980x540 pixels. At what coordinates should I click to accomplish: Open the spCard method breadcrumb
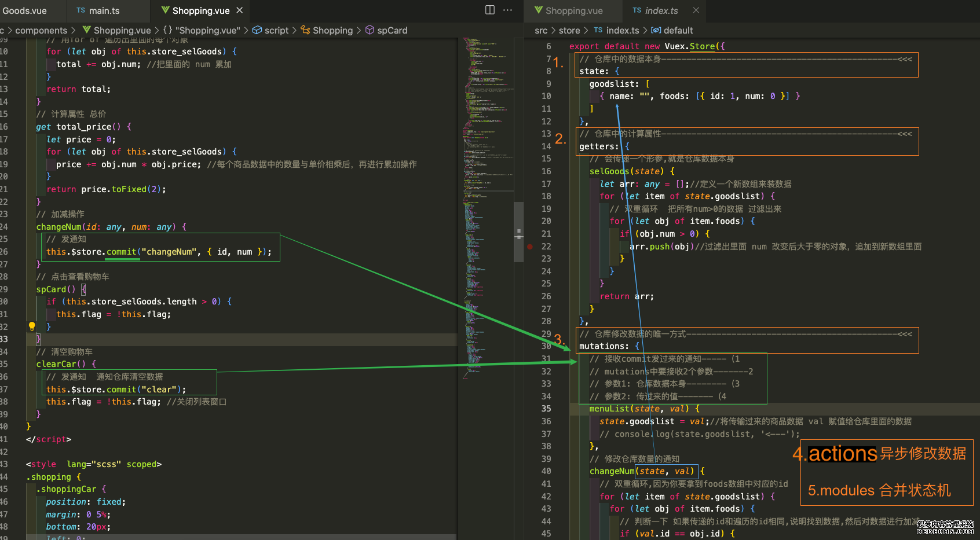click(386, 30)
